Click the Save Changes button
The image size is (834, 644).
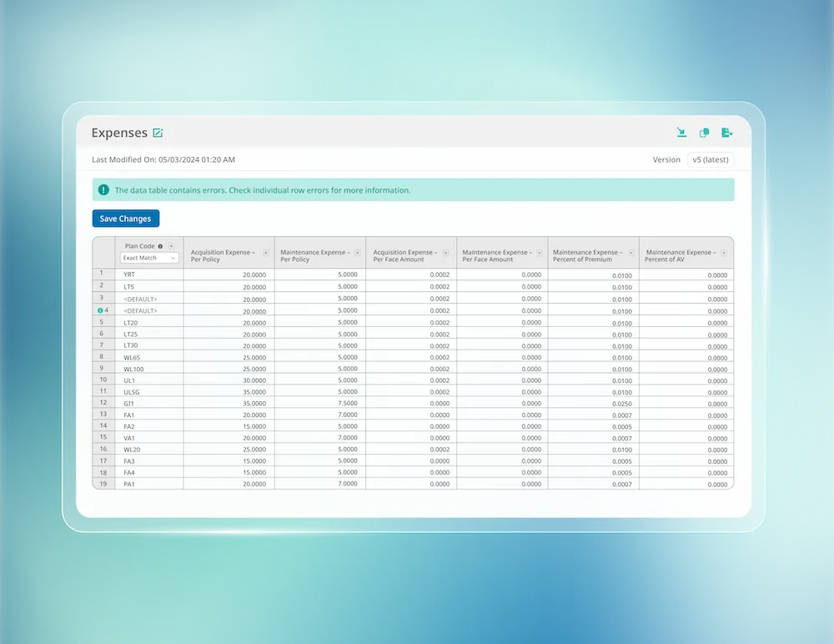click(x=126, y=219)
